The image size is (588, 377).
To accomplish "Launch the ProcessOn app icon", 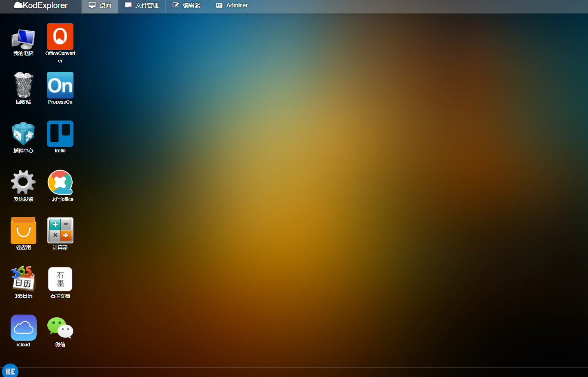I will point(60,85).
